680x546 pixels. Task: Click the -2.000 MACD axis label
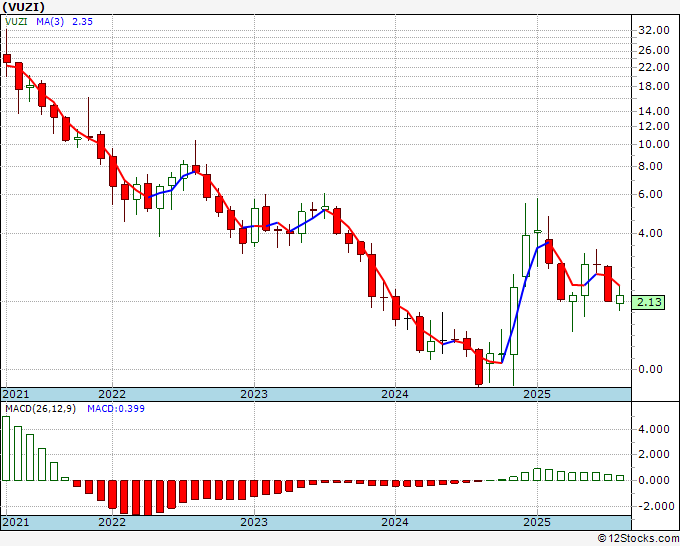(654, 506)
